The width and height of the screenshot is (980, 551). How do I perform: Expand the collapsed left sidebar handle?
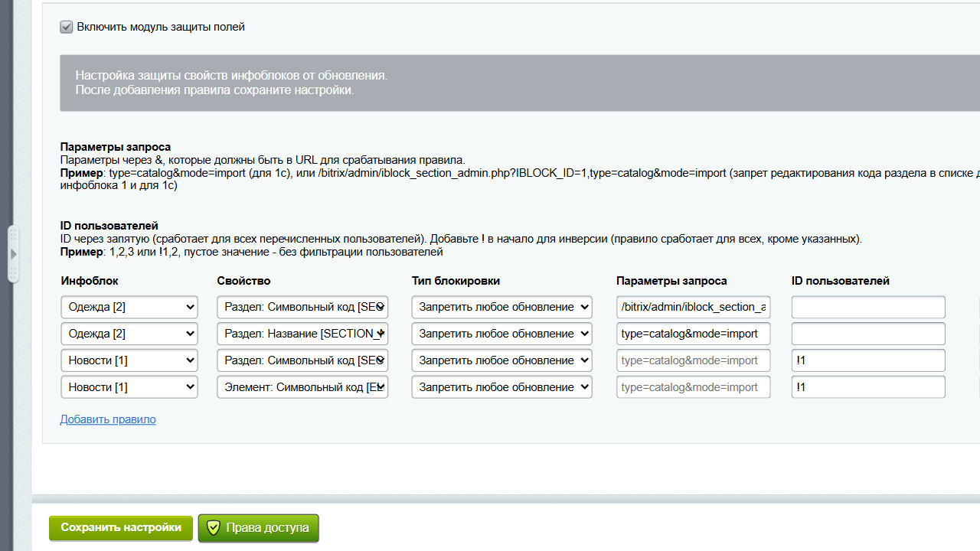(13, 254)
